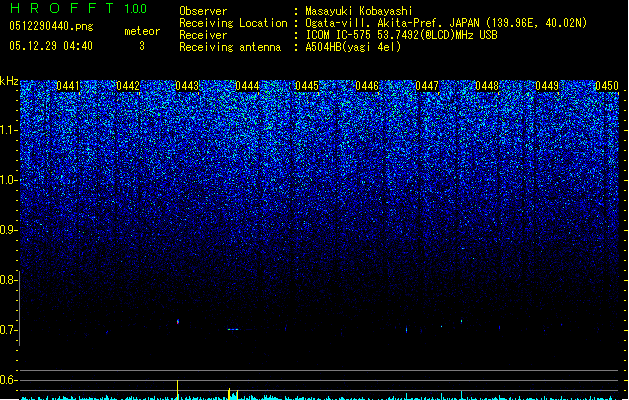629x400 pixels.
Task: Click the 0.8 kHz axis label
Action: (8, 280)
